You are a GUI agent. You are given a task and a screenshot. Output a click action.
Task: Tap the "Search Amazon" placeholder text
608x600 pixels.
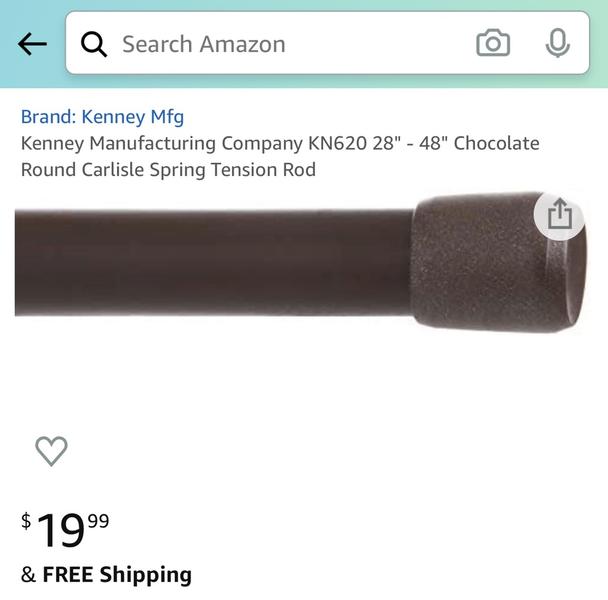pos(203,44)
